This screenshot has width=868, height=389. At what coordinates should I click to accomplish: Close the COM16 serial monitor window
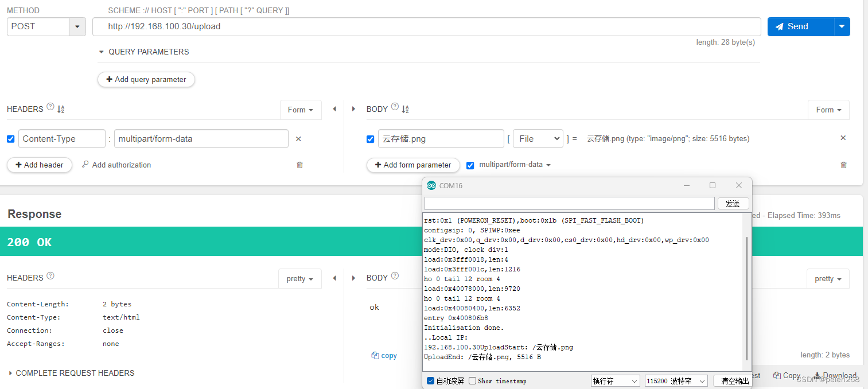[x=739, y=185]
